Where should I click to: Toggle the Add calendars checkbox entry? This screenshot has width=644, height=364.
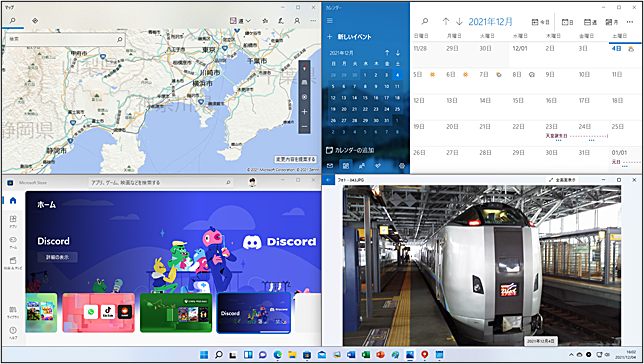pyautogui.click(x=350, y=150)
